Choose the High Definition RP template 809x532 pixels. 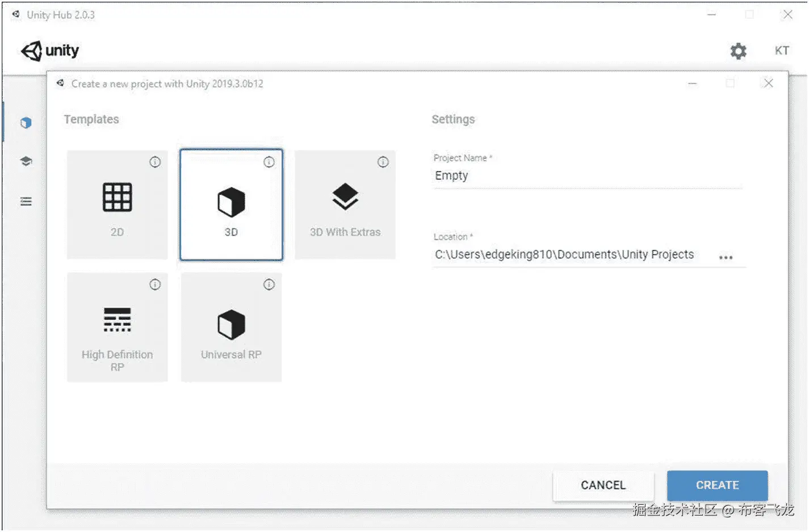[x=118, y=327]
